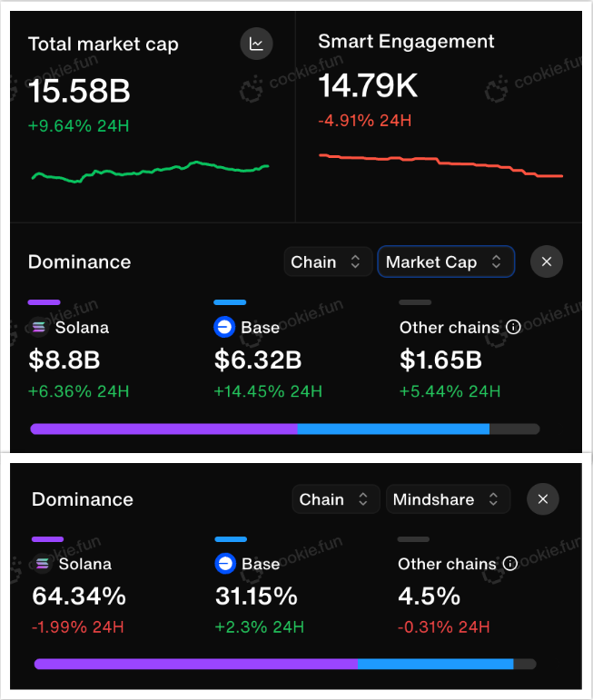Expand the Mindshare metric dropdown
This screenshot has width=593, height=700.
[447, 499]
